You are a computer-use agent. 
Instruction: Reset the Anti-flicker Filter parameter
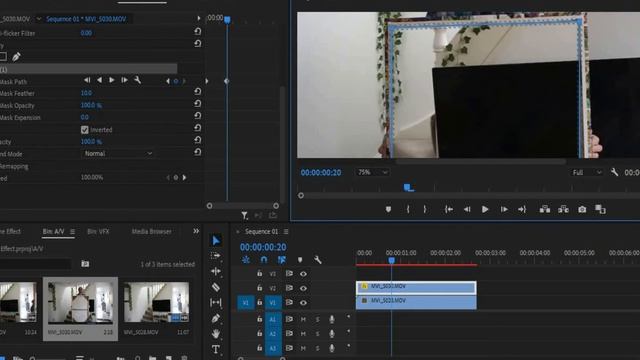point(198,31)
